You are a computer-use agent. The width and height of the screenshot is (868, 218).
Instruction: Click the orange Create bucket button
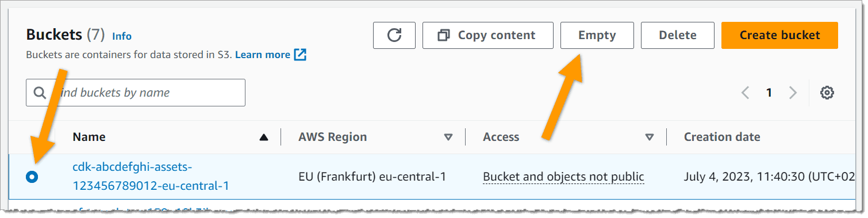779,35
